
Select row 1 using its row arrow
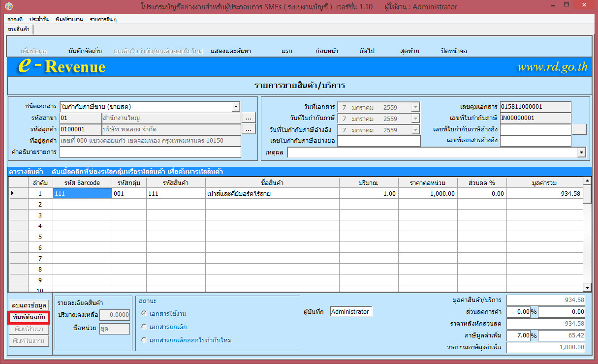point(18,193)
